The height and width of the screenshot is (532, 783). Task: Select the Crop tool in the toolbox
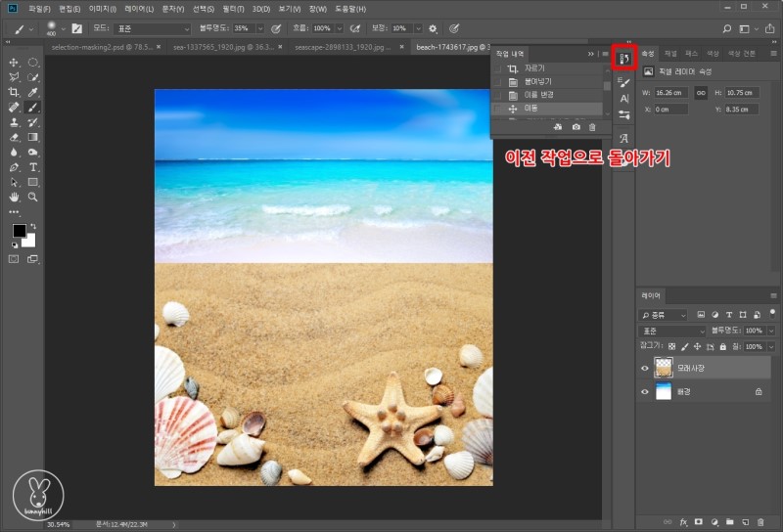[x=14, y=92]
